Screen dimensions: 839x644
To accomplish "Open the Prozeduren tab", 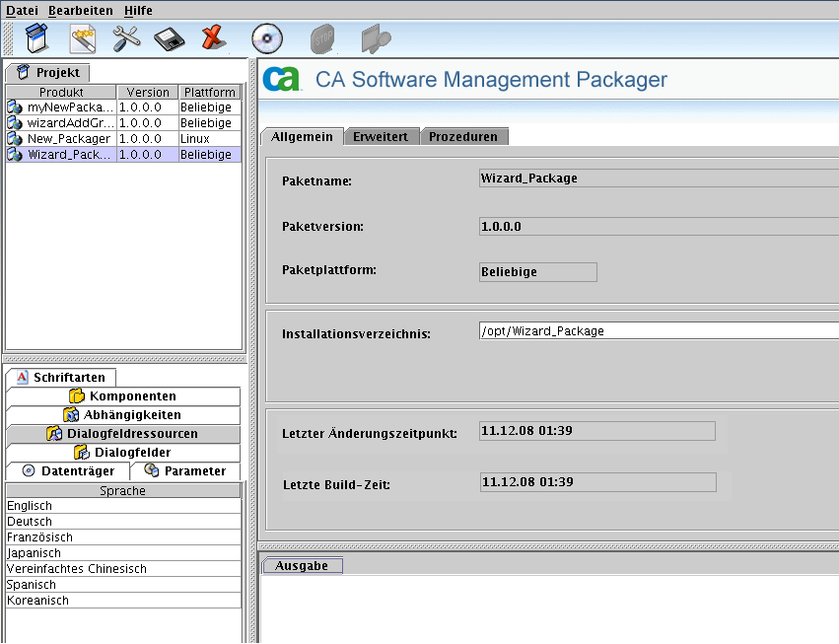I will (463, 137).
